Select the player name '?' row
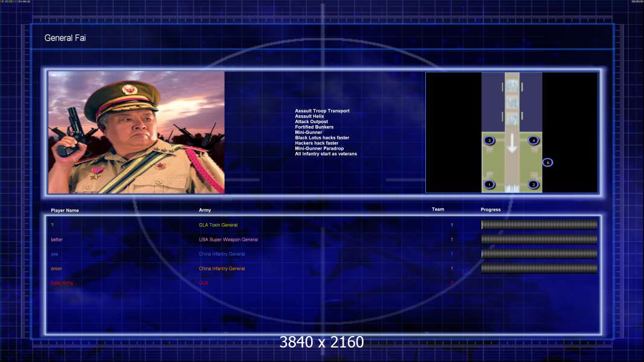This screenshot has height=362, width=644. [52, 225]
